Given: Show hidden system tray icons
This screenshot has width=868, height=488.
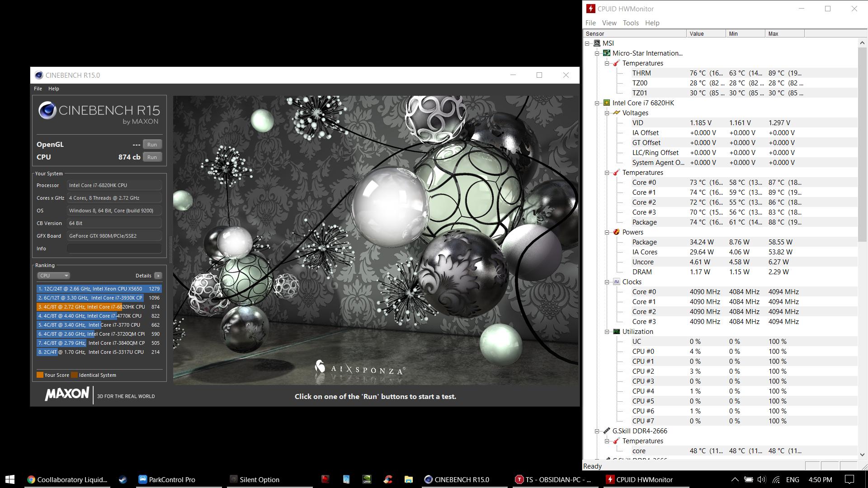Looking at the screenshot, I should coord(735,479).
